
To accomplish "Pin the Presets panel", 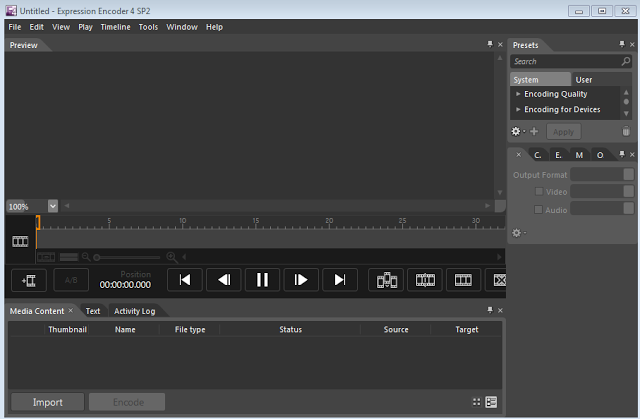I will pyautogui.click(x=622, y=44).
